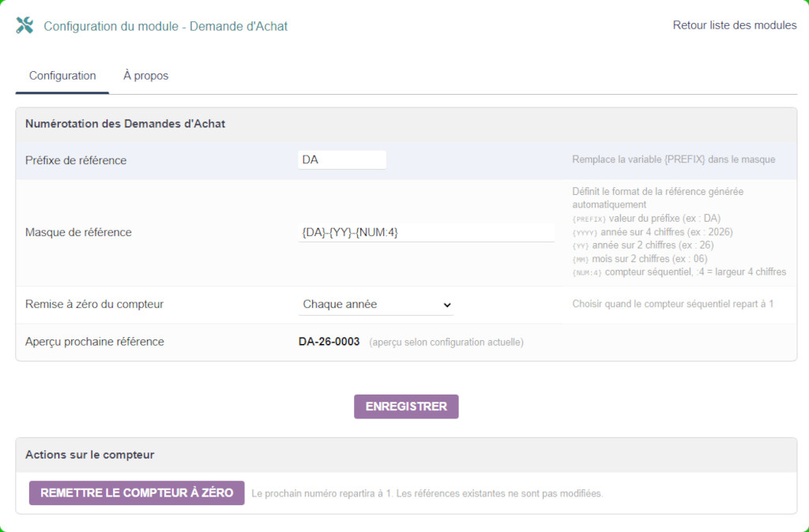This screenshot has height=532, width=809.
Task: Save settings with the ENREGISTRER button
Action: click(x=406, y=406)
